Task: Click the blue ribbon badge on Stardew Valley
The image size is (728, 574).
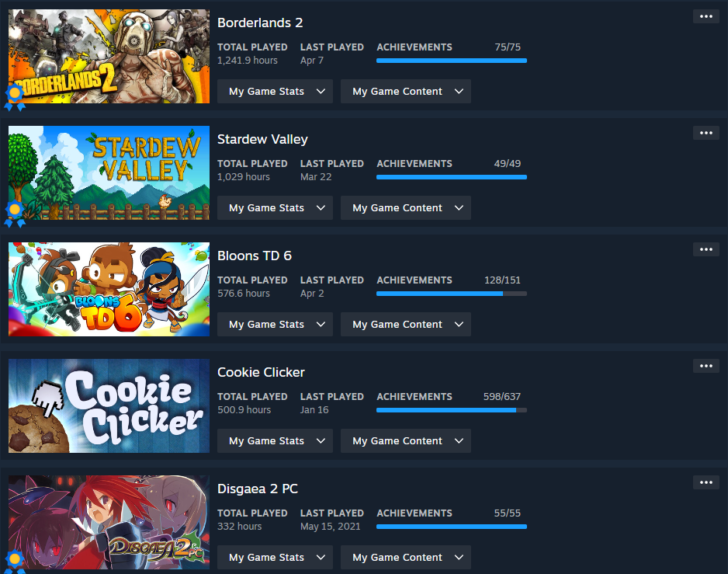Action: [15, 214]
